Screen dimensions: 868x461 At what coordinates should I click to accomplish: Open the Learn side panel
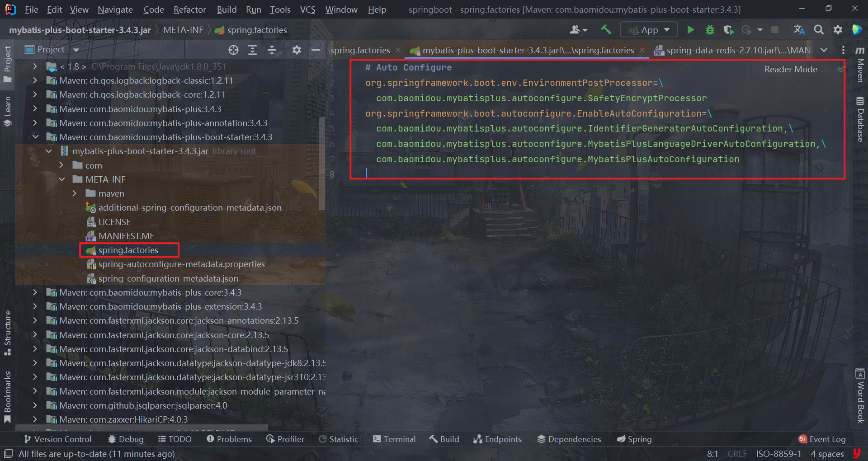pos(8,111)
